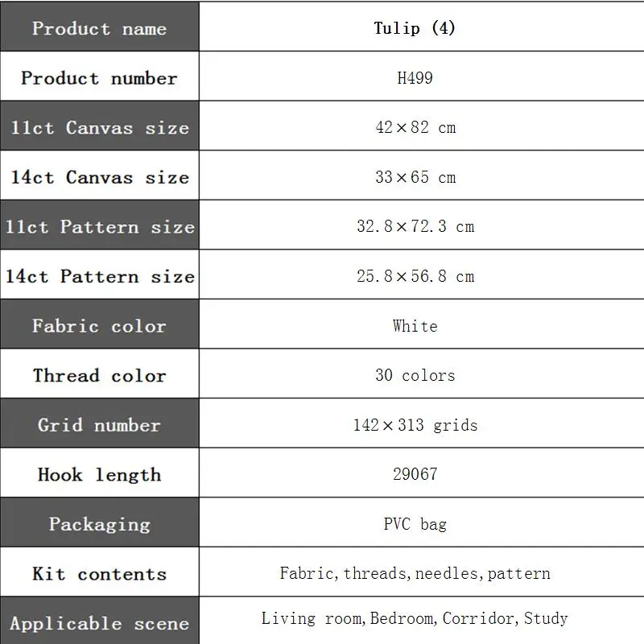Click the 'Hook length' value 29067
Image resolution: width=644 pixels, height=644 pixels.
[x=415, y=474]
